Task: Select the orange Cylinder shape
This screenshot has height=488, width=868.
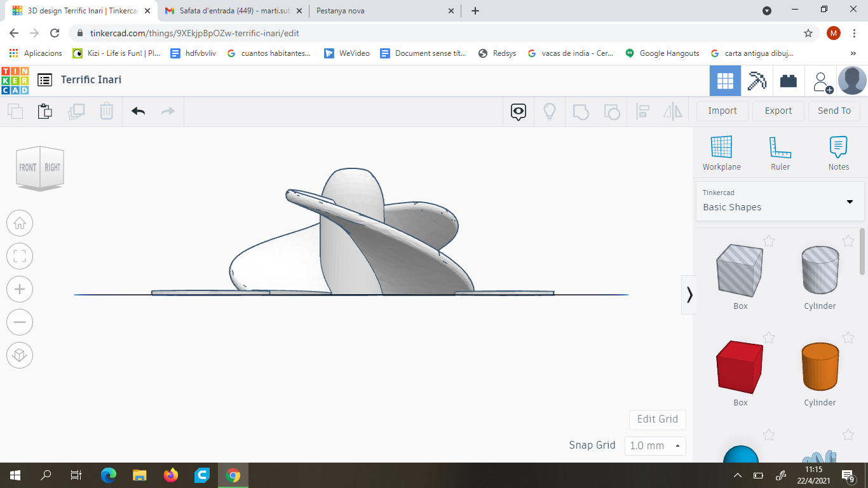Action: pos(820,367)
